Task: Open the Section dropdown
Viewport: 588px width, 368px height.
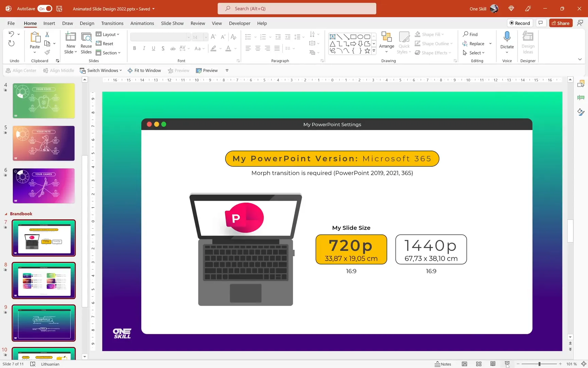Action: pos(108,53)
